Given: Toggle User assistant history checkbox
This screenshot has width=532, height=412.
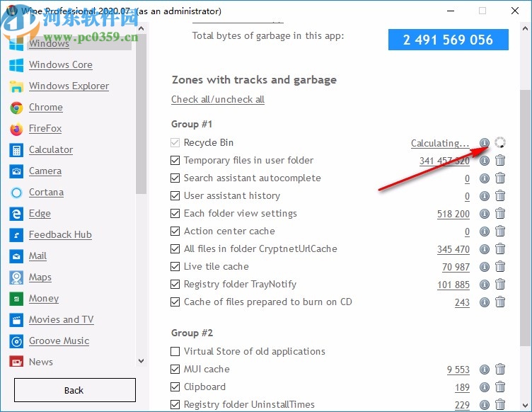Looking at the screenshot, I should [175, 195].
